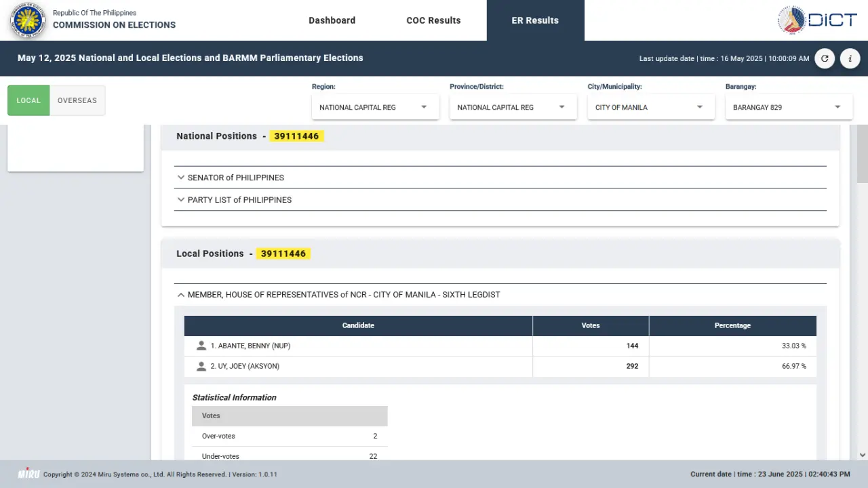Click the scrollbar down arrow
This screenshot has width=868, height=488.
(x=862, y=455)
